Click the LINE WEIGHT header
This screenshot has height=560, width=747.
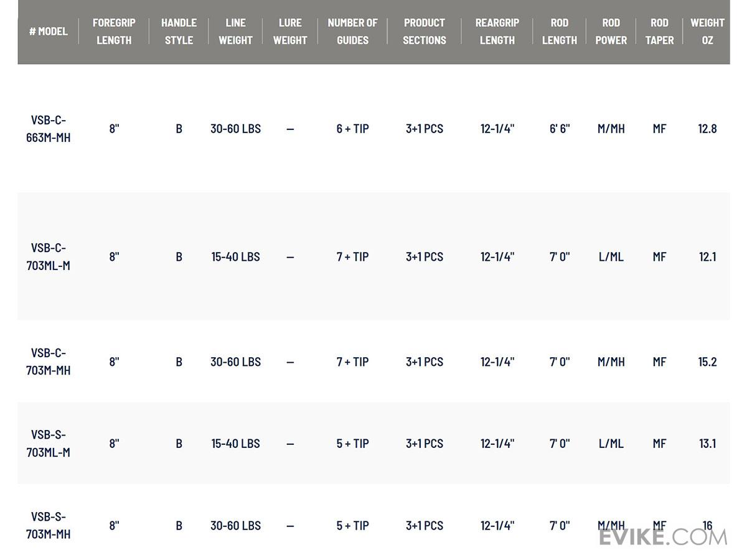click(235, 31)
